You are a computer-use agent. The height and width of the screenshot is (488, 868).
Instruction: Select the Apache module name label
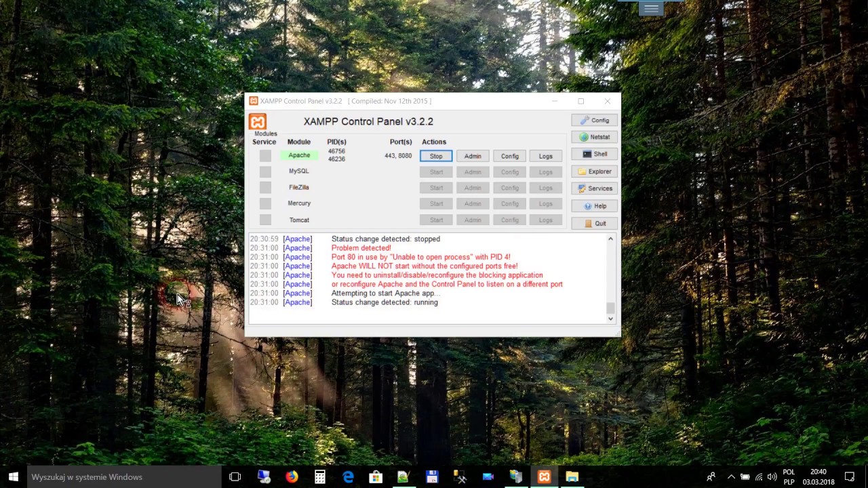299,155
